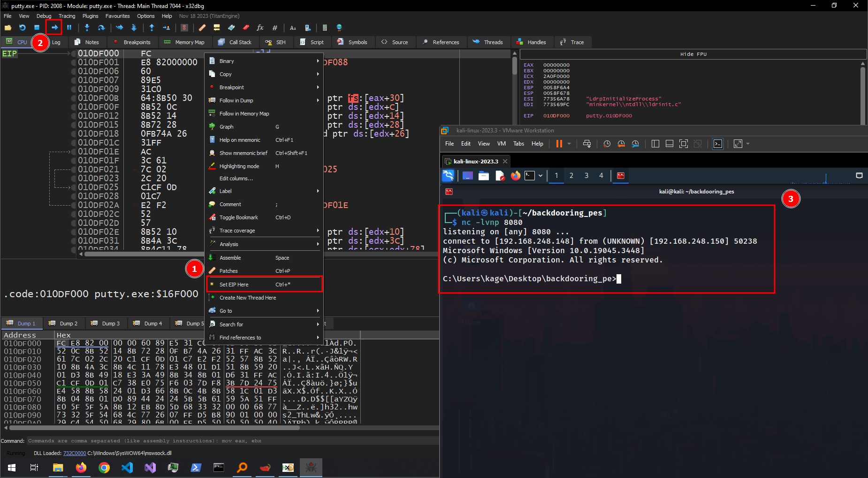Open the VMware power dropdown arrow beside pause
868x478 pixels.
coord(569,144)
